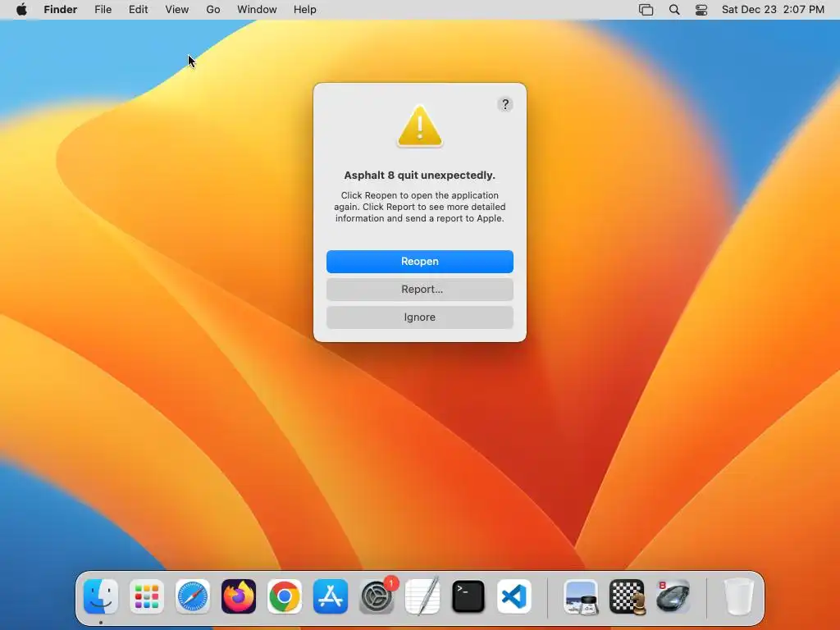840x630 pixels.
Task: Click the yellow warning triangle icon
Action: [419, 126]
